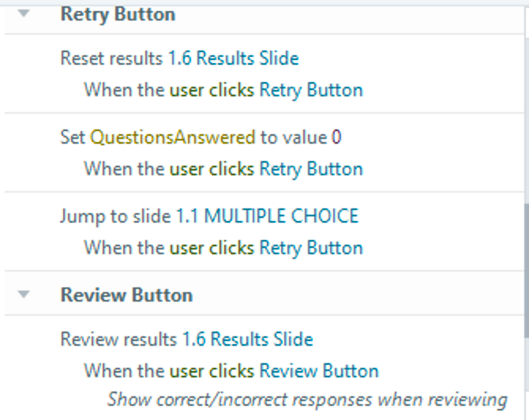Select the Review Button group header
This screenshot has height=420, width=529.
point(126,294)
